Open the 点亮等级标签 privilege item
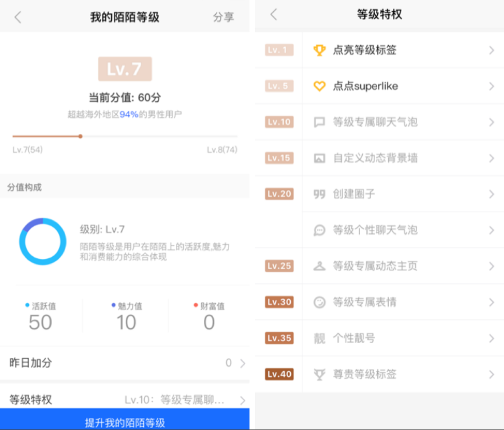This screenshot has height=430, width=504. pyautogui.click(x=403, y=50)
